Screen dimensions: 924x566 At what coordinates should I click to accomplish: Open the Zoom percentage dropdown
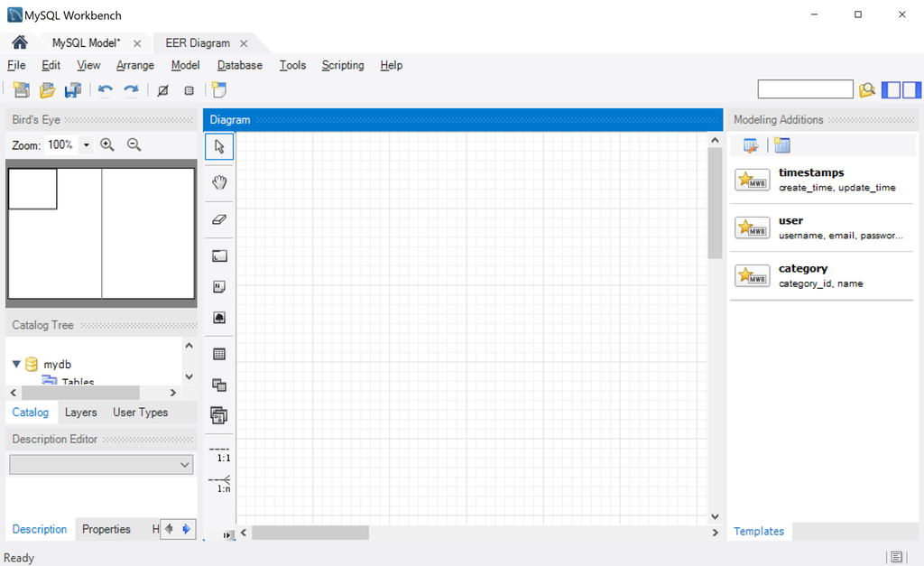(x=86, y=144)
